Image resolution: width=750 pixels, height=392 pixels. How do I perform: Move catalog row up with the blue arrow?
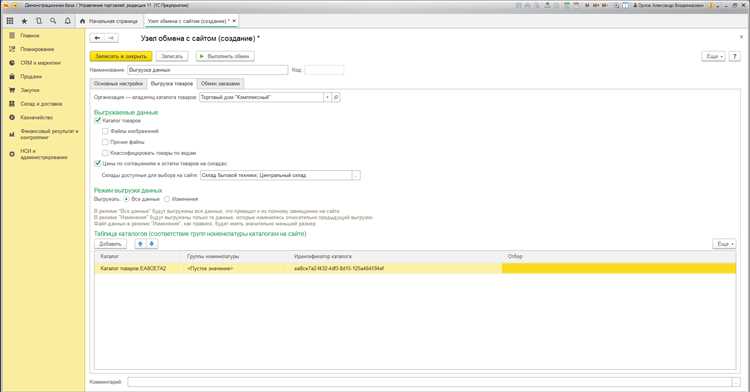point(140,244)
